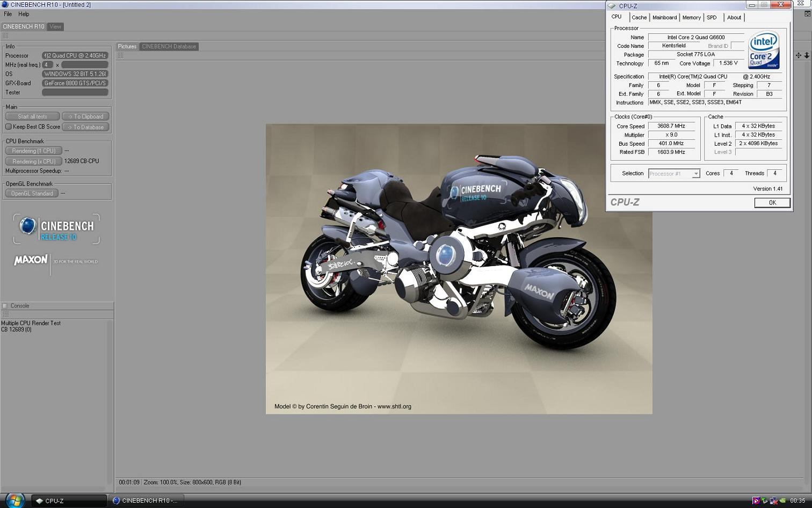Open the Memory tab in CPU-Z
Image resolution: width=812 pixels, height=508 pixels.
click(691, 17)
